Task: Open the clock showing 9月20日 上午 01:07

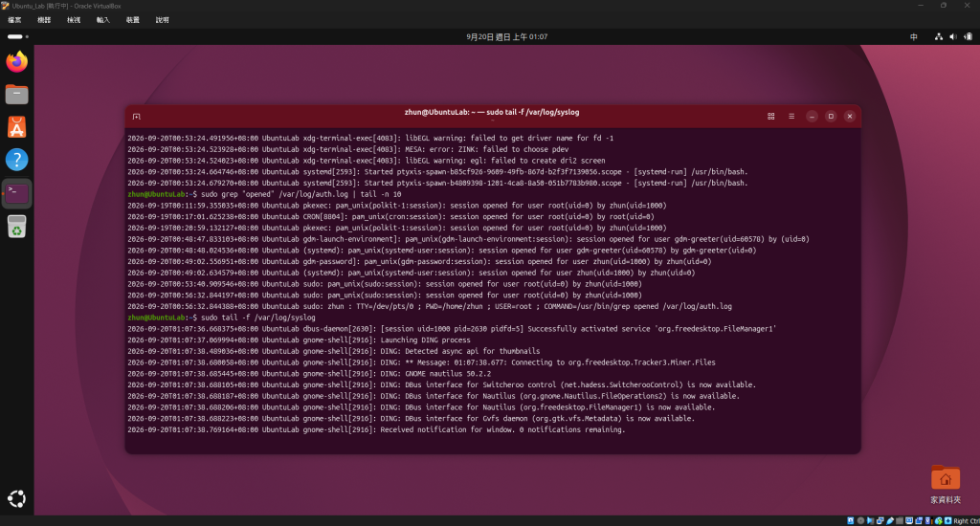Action: pyautogui.click(x=507, y=37)
